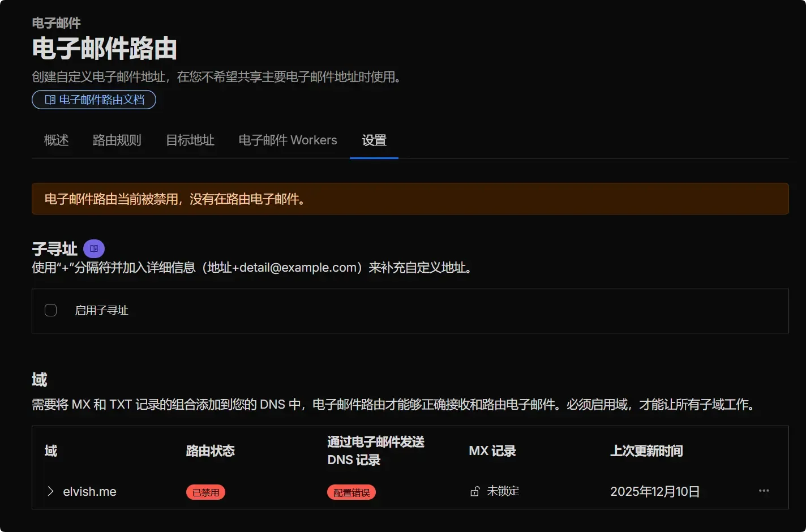The image size is (806, 532).
Task: Click the book icon beside the 子寻址 heading
Action: pyautogui.click(x=94, y=248)
